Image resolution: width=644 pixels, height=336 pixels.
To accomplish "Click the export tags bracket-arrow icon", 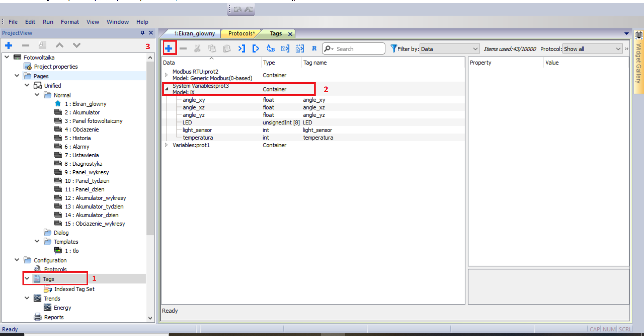I will (256, 49).
